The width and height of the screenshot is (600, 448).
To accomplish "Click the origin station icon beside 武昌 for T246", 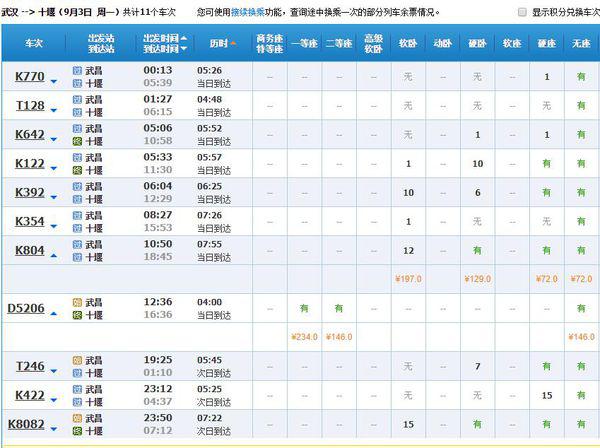I will 77,359.
